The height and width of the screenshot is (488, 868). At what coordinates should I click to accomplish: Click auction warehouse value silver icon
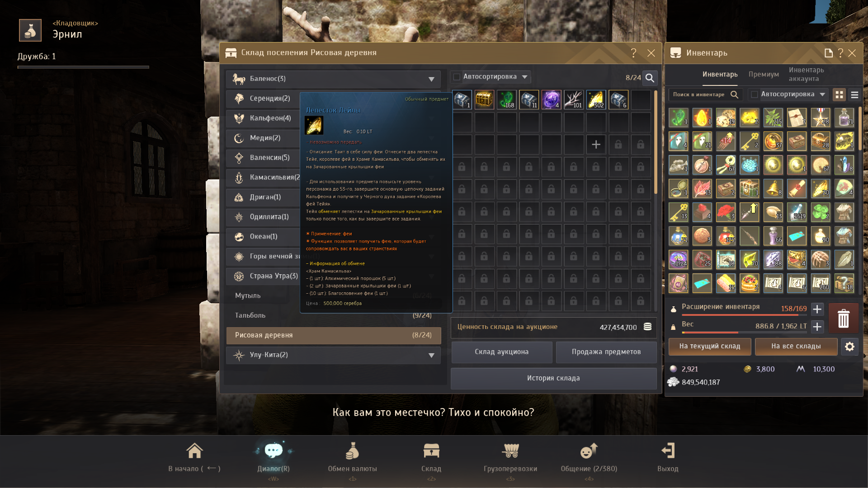[x=647, y=327]
